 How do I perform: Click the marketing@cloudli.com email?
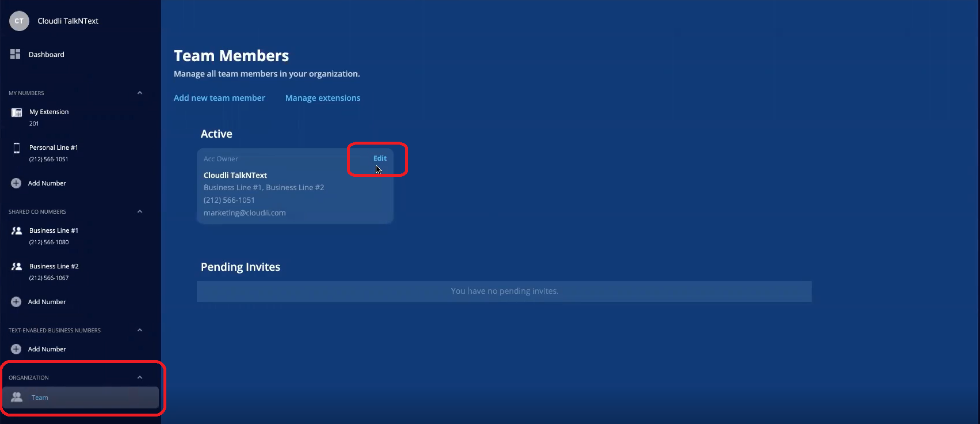[x=245, y=213]
